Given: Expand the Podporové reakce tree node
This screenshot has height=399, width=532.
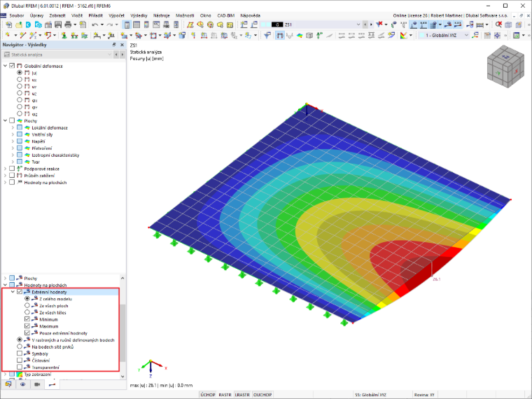Looking at the screenshot, I should point(5,169).
